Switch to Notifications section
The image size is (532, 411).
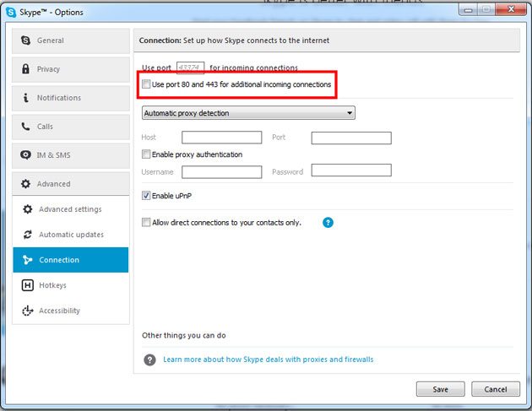[x=71, y=98]
